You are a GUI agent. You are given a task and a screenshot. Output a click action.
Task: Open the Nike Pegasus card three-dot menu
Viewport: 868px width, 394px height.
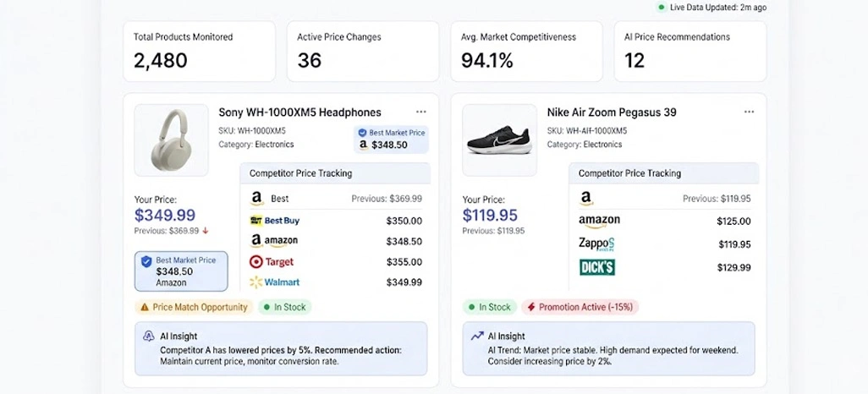tap(749, 112)
